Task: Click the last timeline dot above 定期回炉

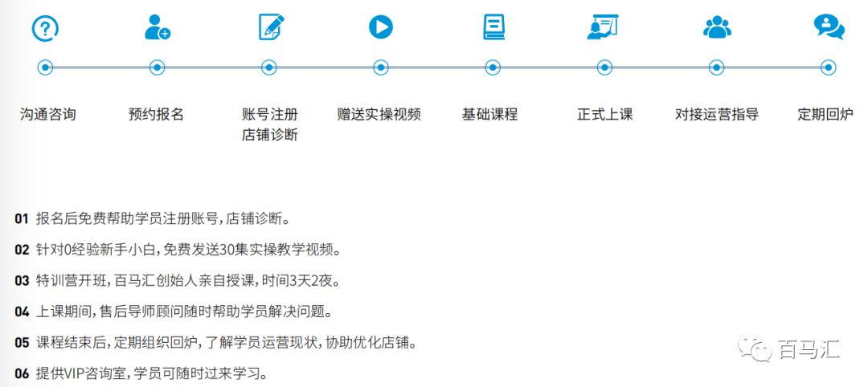Action: 827,68
